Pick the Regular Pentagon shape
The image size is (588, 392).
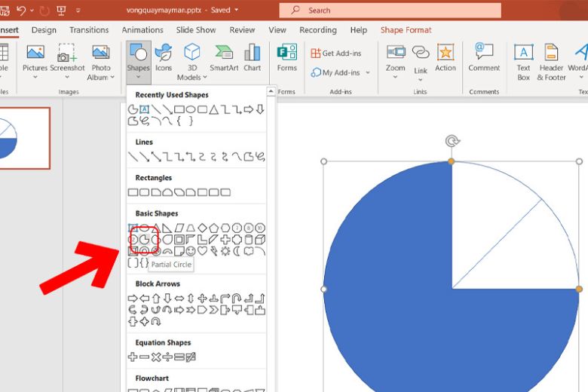tap(214, 228)
